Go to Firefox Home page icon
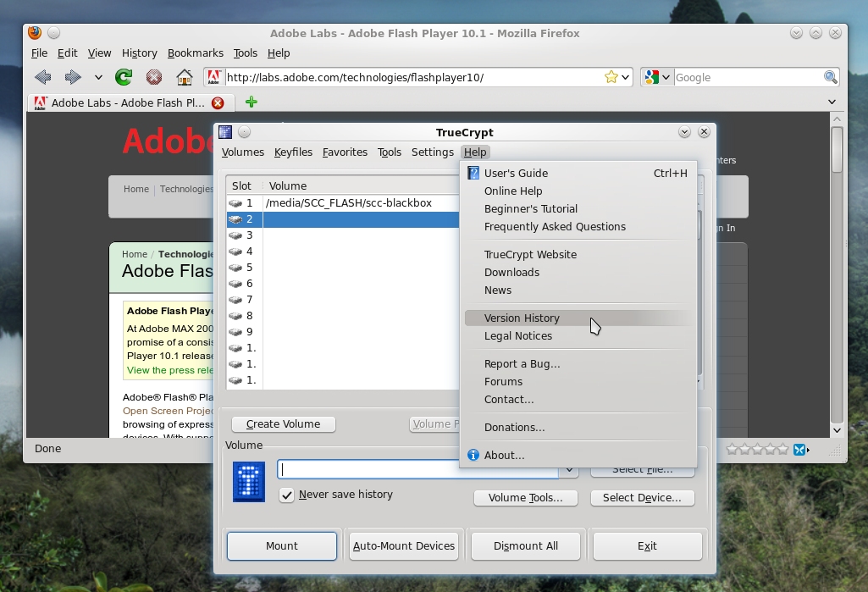868x592 pixels. point(185,77)
